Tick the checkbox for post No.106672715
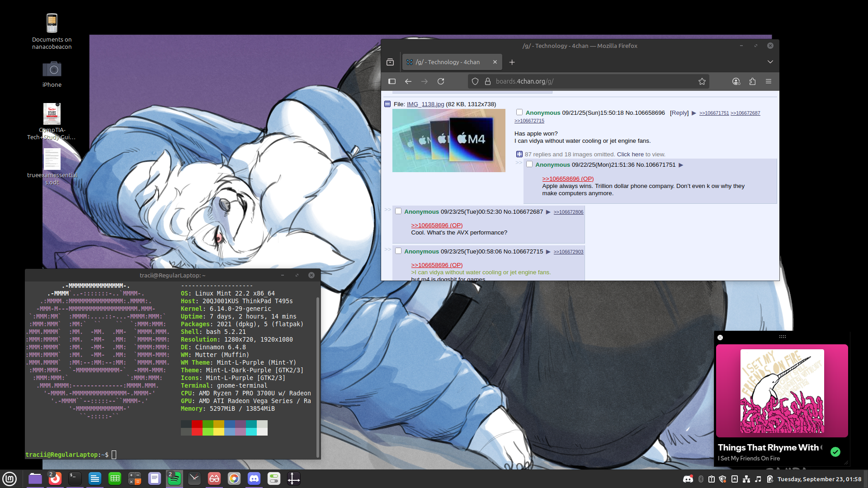 point(398,251)
